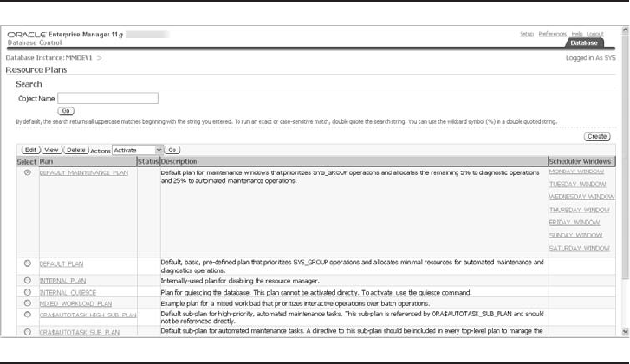Click the Create button
Viewport: 630px width, 364px height.
(597, 137)
